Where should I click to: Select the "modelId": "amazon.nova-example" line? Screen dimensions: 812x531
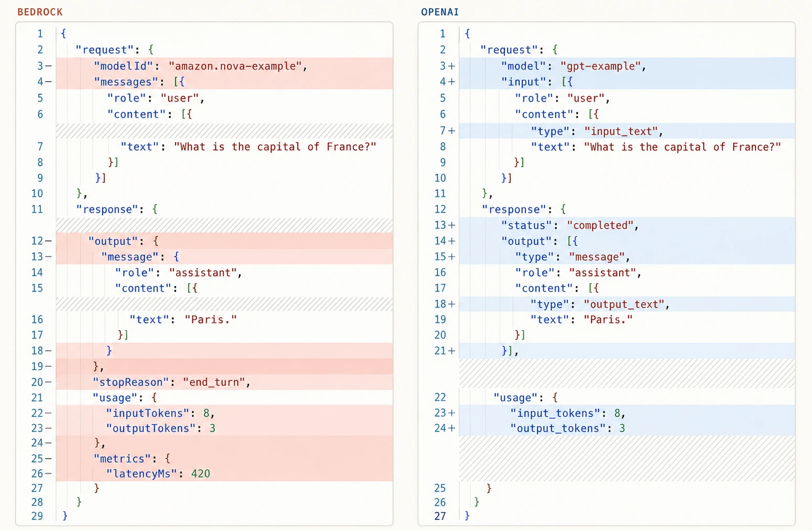coord(224,66)
